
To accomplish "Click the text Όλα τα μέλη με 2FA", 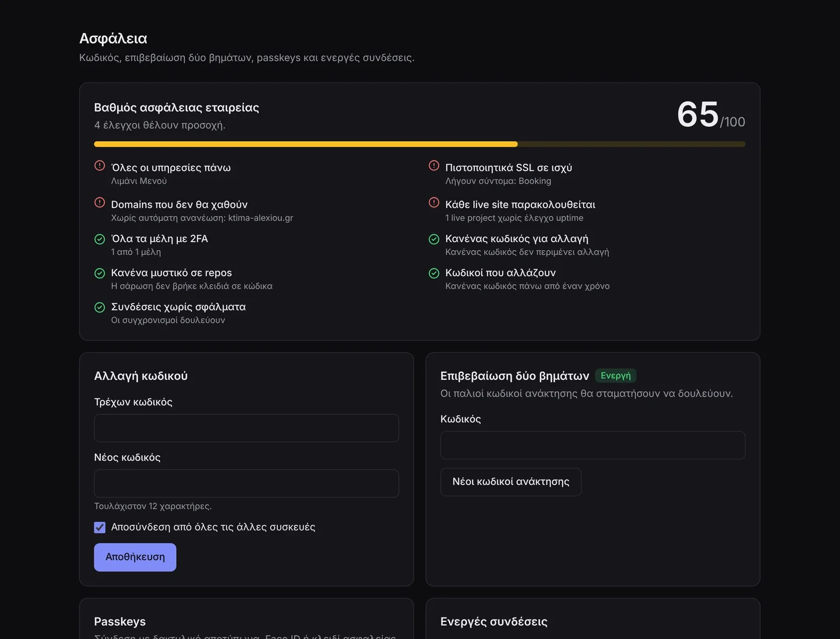I will click(160, 239).
